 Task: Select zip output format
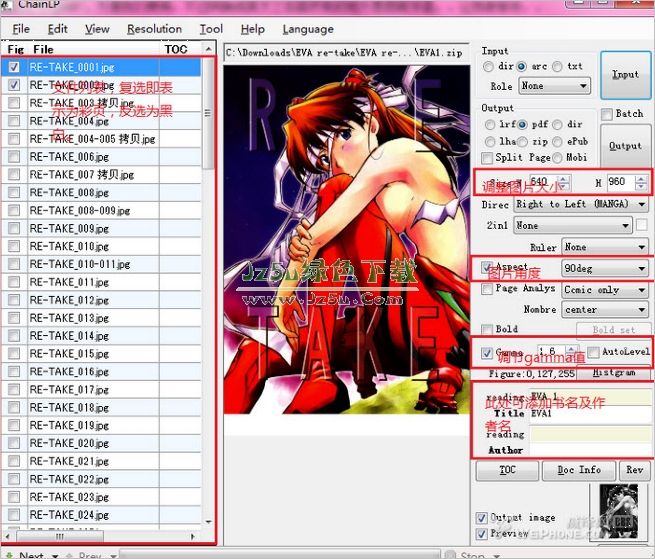[x=522, y=142]
